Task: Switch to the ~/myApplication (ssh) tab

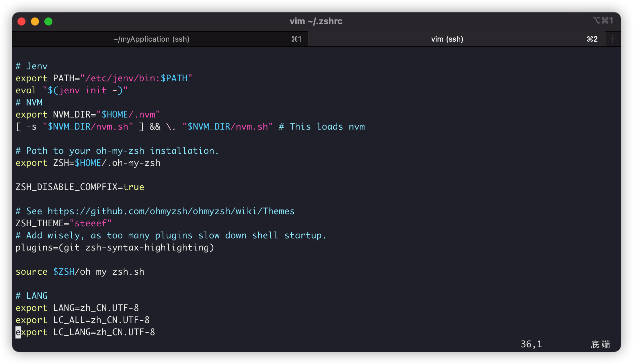Action: click(x=160, y=39)
